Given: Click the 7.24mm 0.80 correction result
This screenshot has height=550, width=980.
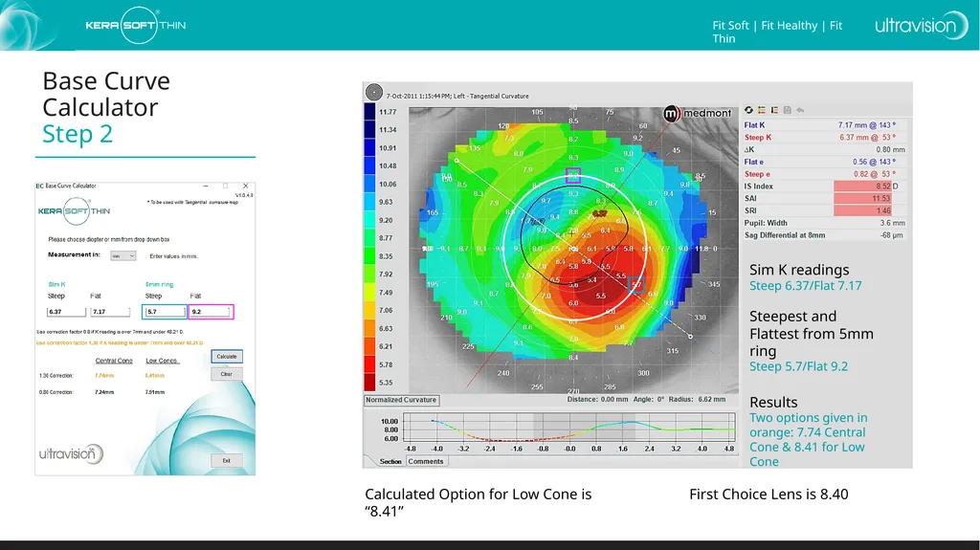Looking at the screenshot, I should tap(104, 392).
